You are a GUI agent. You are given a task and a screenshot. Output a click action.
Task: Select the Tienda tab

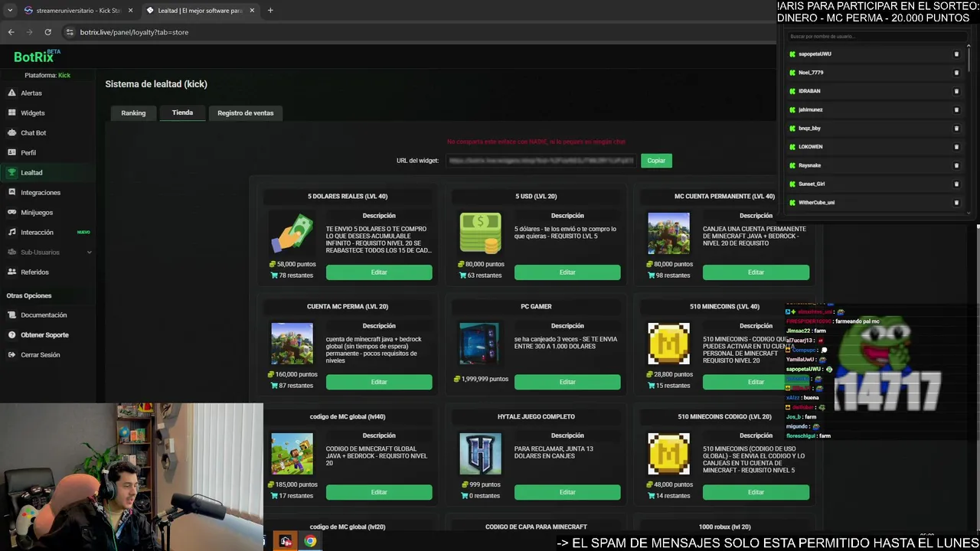pyautogui.click(x=182, y=112)
